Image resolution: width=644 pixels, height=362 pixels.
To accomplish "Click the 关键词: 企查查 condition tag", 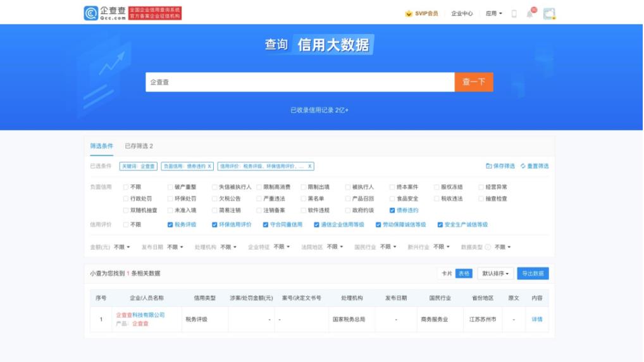I will [x=139, y=166].
